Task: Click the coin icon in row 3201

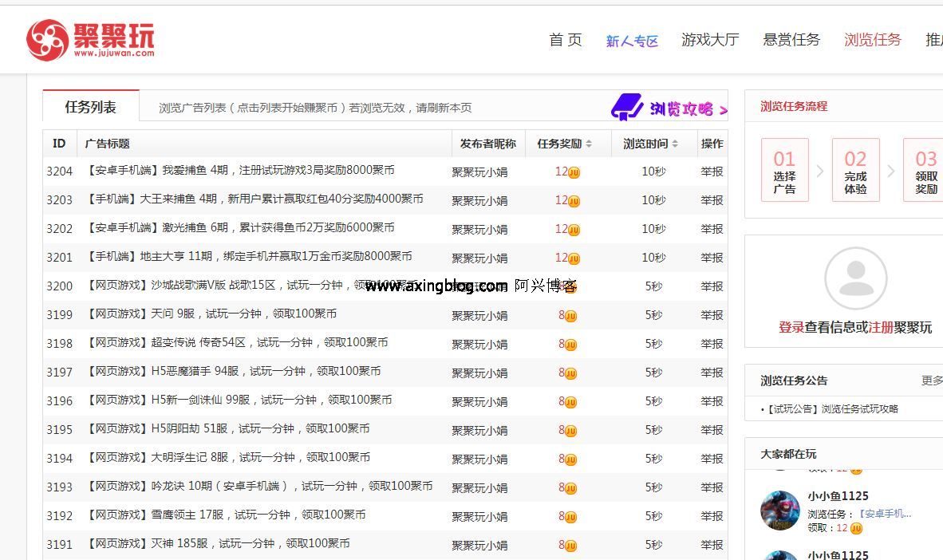Action: (x=574, y=258)
